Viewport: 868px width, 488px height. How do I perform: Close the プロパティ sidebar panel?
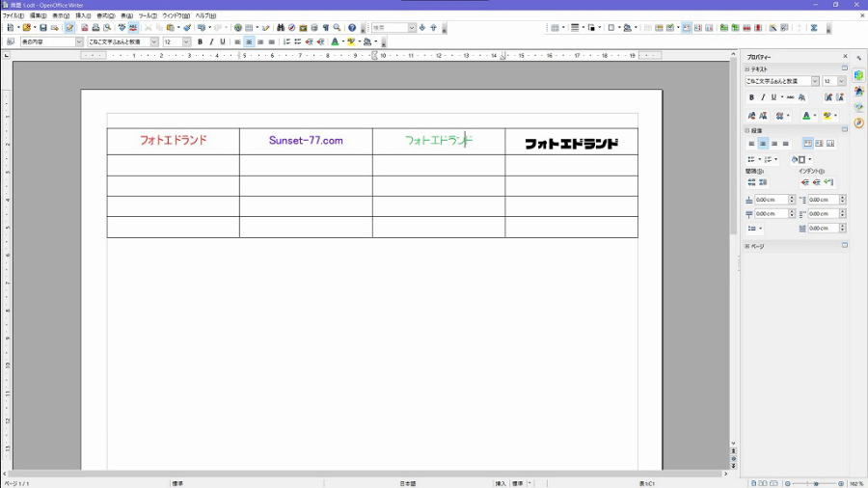(845, 57)
